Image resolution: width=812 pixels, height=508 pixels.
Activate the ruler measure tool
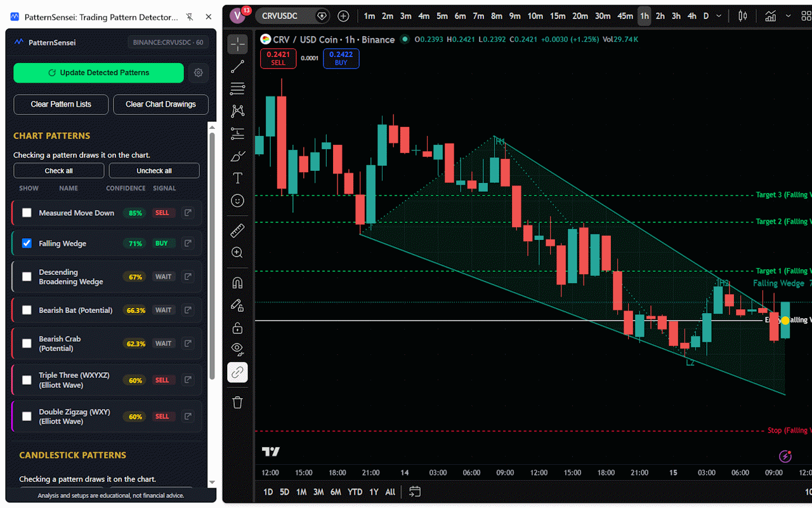[x=237, y=230]
